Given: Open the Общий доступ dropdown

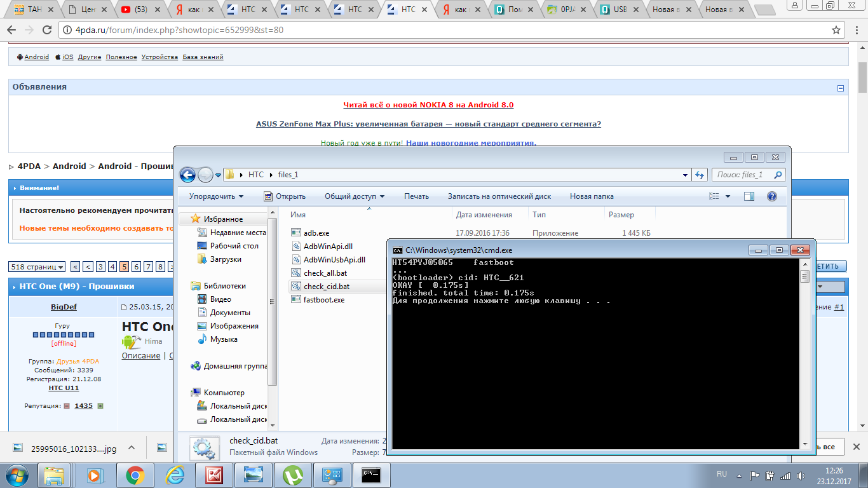Looking at the screenshot, I should pyautogui.click(x=355, y=196).
